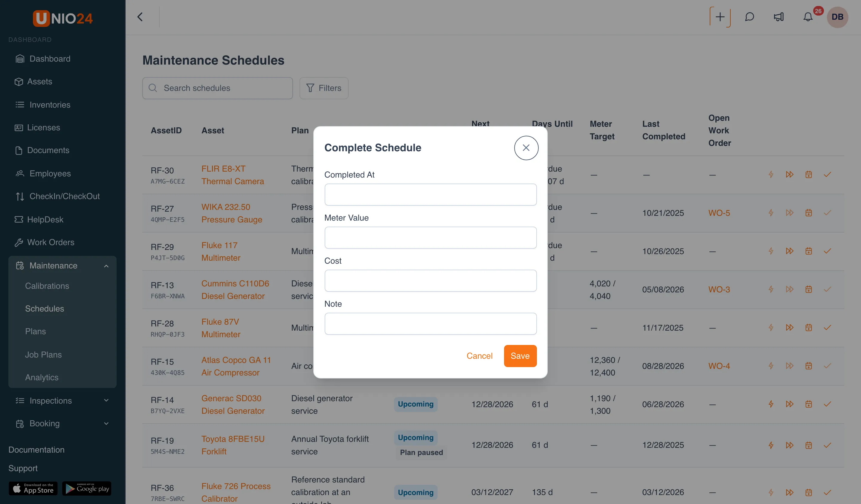861x504 pixels.
Task: Open the DB user avatar menu
Action: (x=837, y=17)
